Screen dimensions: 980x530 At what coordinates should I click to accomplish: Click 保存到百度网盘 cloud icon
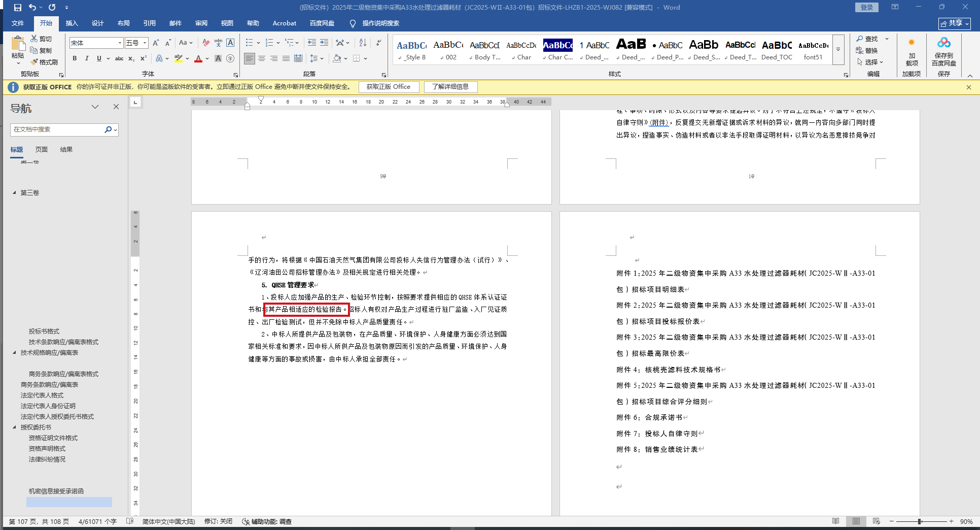click(x=944, y=52)
